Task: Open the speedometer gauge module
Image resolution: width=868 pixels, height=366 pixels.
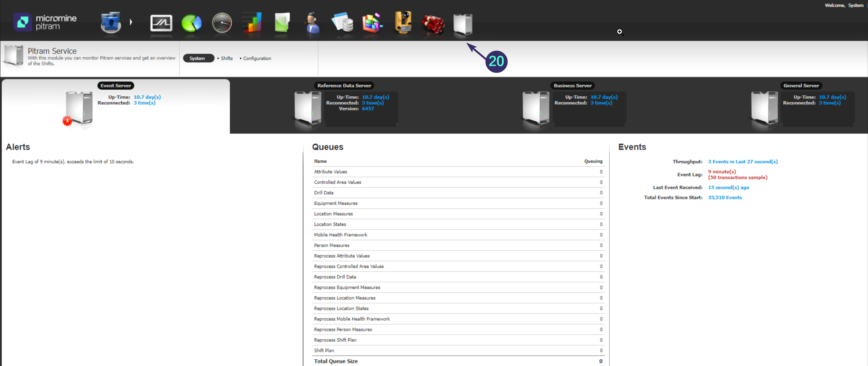Action: [x=222, y=23]
